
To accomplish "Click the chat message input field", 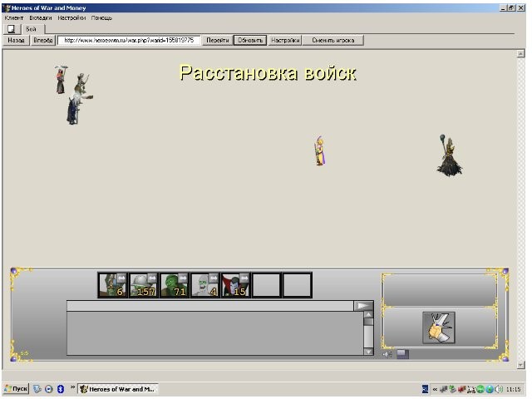I will [x=210, y=306].
